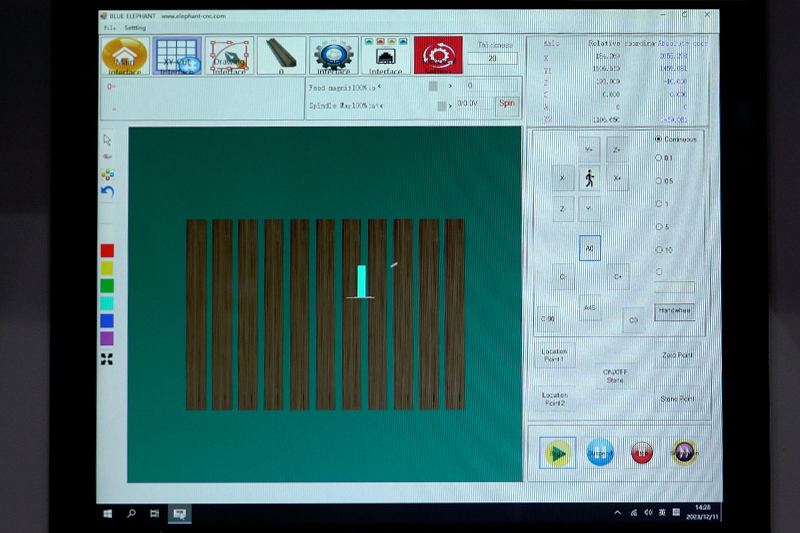800x533 pixels.
Task: Click the colored dots palette icon
Action: [x=107, y=174]
